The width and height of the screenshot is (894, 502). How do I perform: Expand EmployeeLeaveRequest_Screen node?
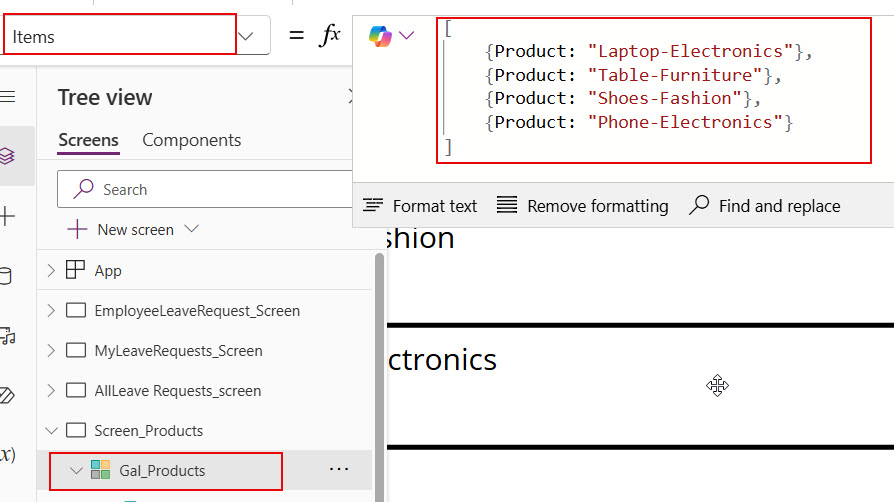pyautogui.click(x=51, y=310)
